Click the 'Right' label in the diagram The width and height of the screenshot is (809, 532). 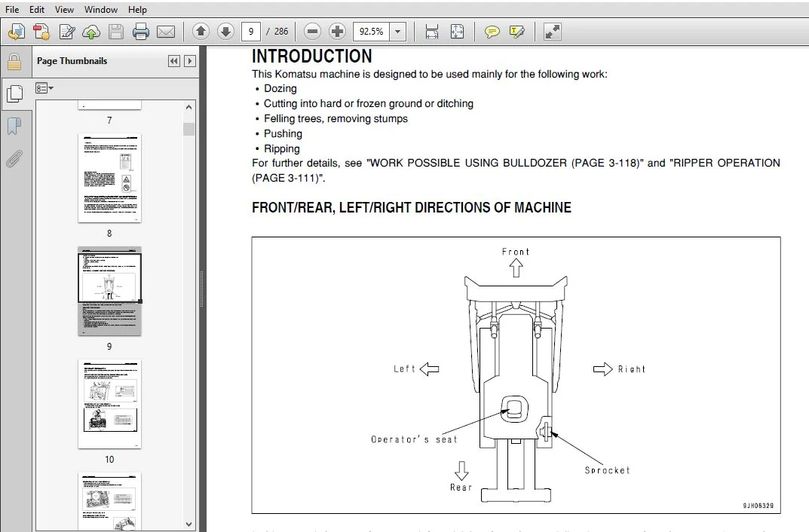(x=632, y=369)
